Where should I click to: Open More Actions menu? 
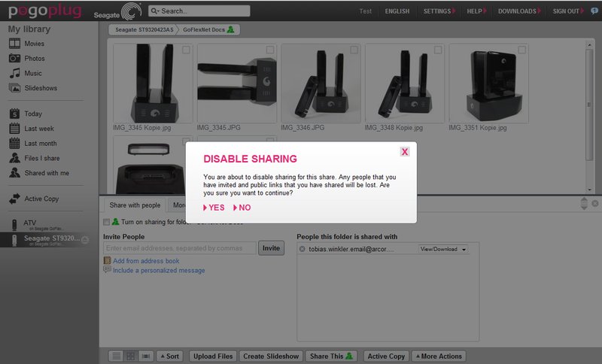439,356
